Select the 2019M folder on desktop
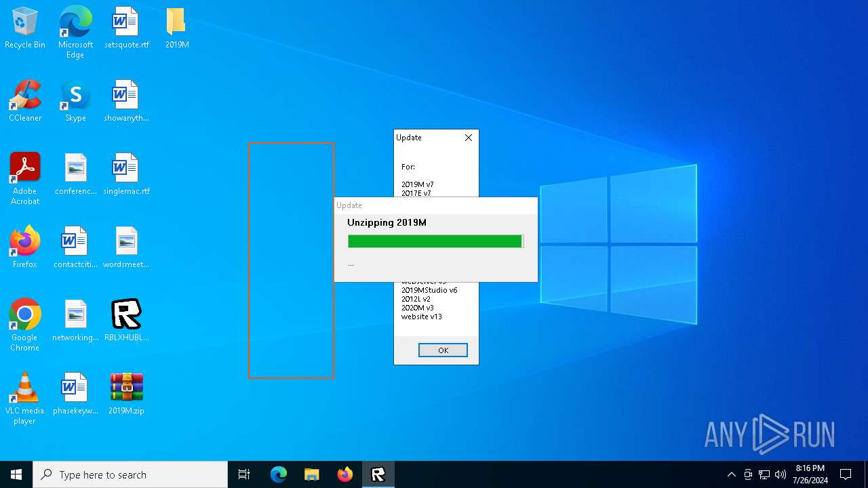This screenshot has height=488, width=868. pos(177,28)
